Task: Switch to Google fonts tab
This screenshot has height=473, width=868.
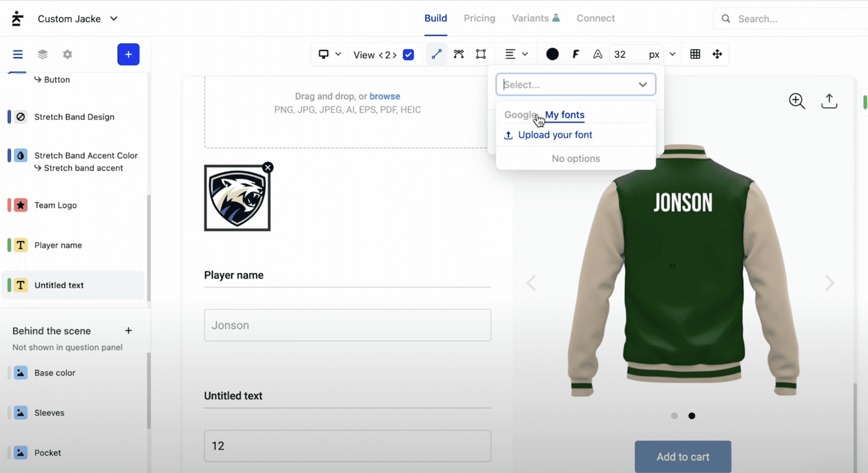Action: [x=520, y=115]
